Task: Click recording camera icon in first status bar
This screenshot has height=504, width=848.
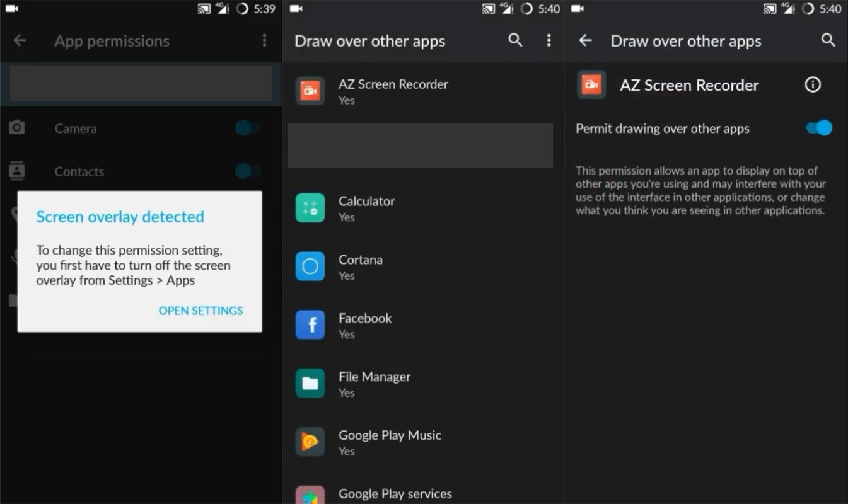Action: pos(11,8)
